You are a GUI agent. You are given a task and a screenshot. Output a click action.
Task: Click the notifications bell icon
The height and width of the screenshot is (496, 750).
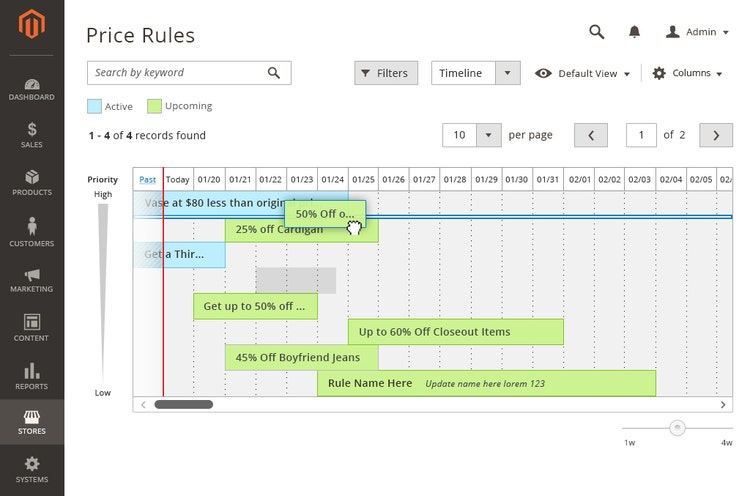pyautogui.click(x=634, y=32)
